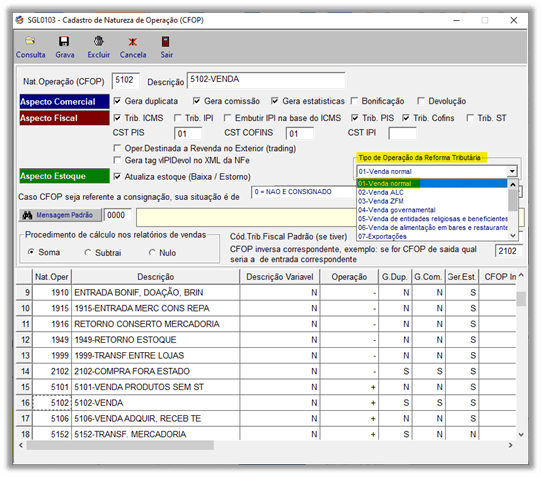The height and width of the screenshot is (477, 541).
Task: Click the empty CST IPI field
Action: (x=402, y=133)
